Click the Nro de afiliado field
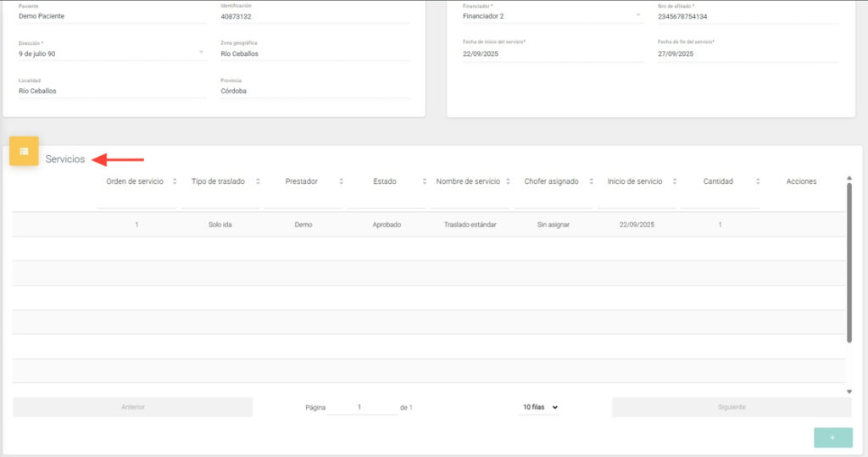 [747, 16]
